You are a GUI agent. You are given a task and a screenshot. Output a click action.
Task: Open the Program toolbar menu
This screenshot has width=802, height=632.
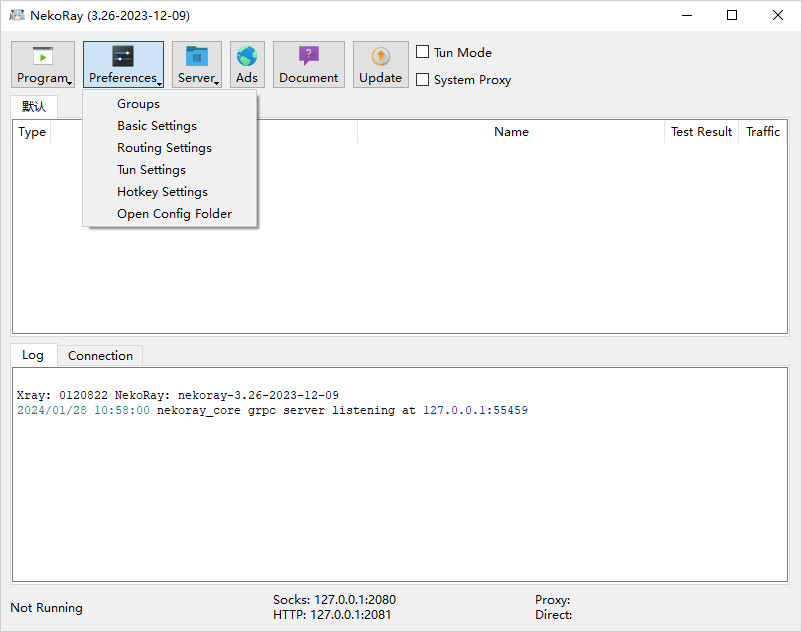[x=43, y=64]
